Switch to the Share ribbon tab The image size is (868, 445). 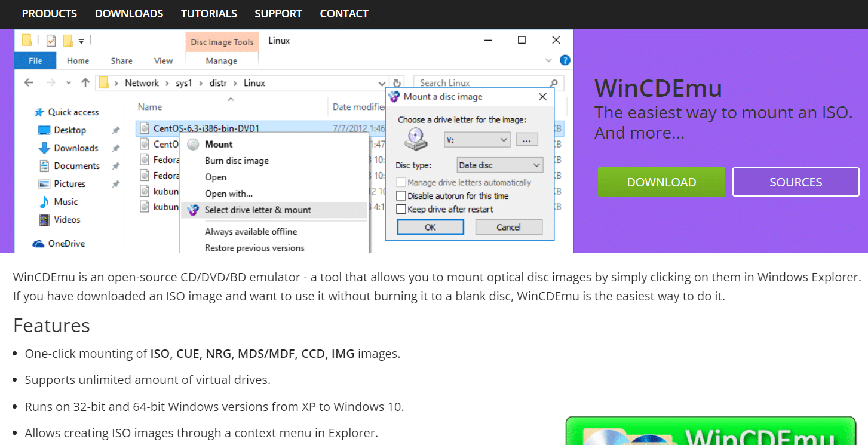121,60
